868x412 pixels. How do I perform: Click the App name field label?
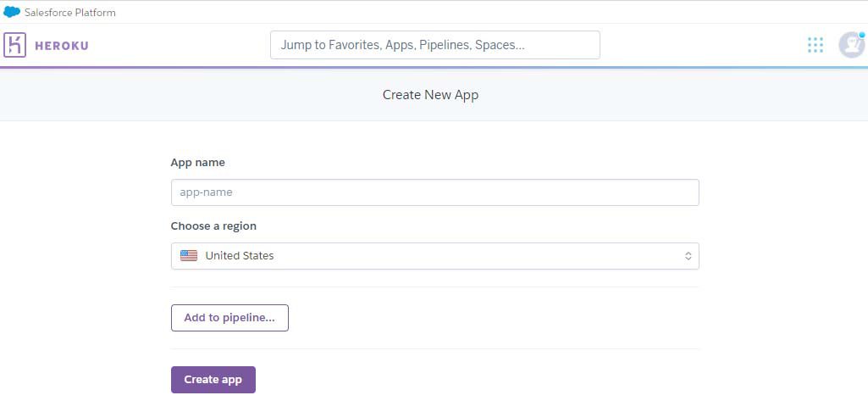198,162
